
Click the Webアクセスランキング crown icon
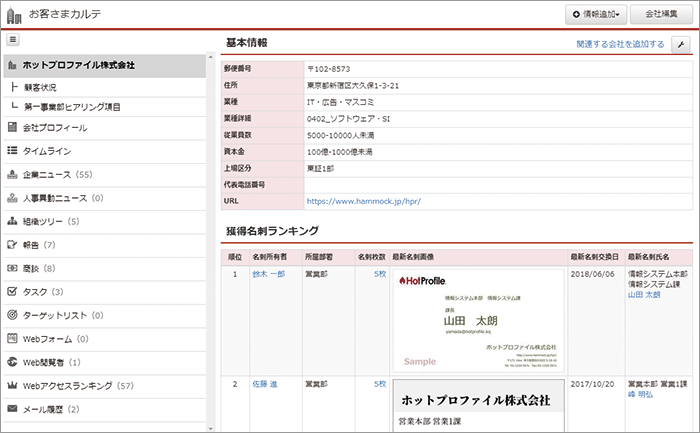click(12, 385)
